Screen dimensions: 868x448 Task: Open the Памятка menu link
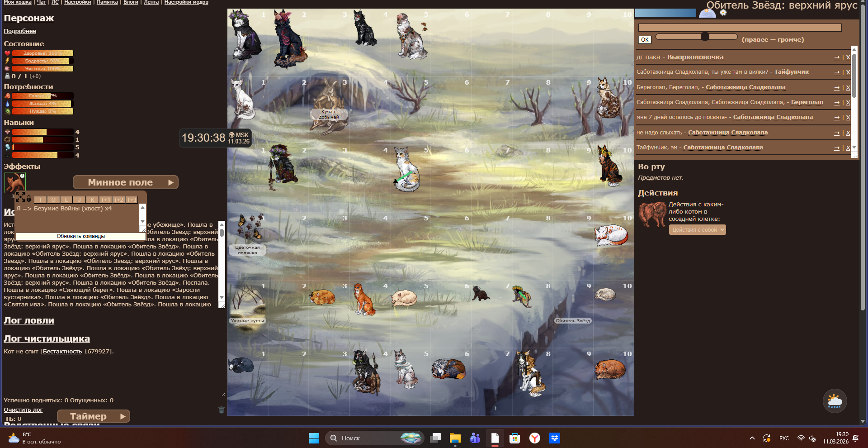pyautogui.click(x=107, y=2)
